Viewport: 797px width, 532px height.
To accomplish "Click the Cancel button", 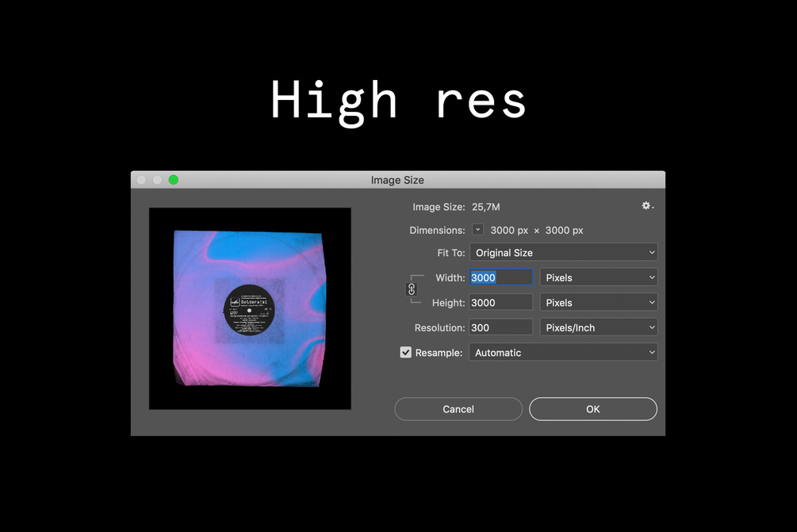I will point(458,409).
